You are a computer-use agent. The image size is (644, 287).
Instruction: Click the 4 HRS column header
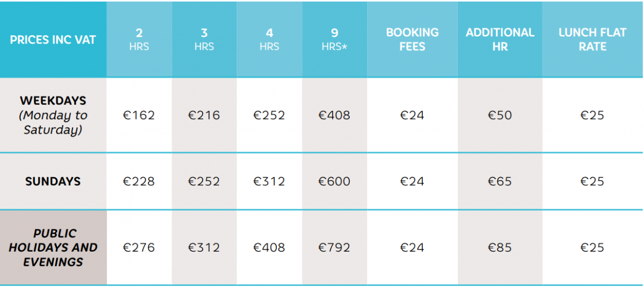pyautogui.click(x=269, y=40)
